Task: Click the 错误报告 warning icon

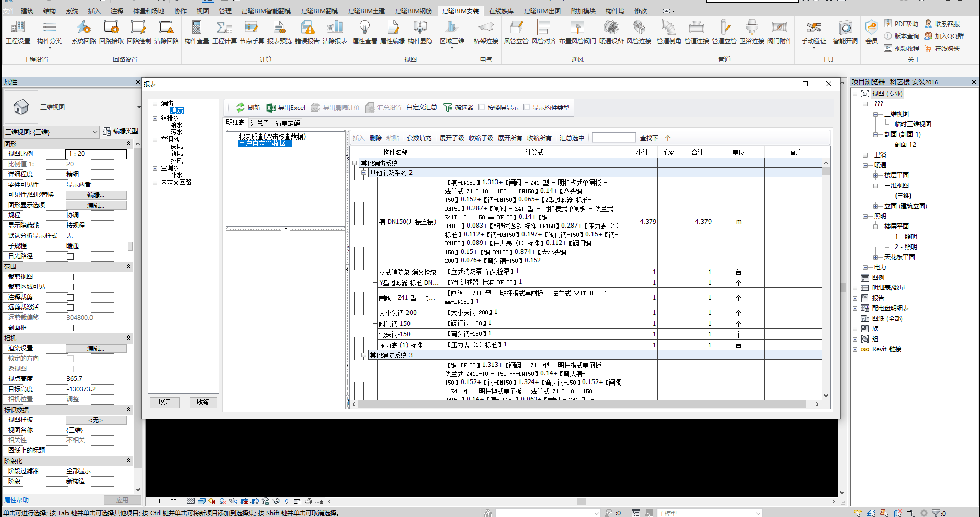Action: pyautogui.click(x=307, y=28)
